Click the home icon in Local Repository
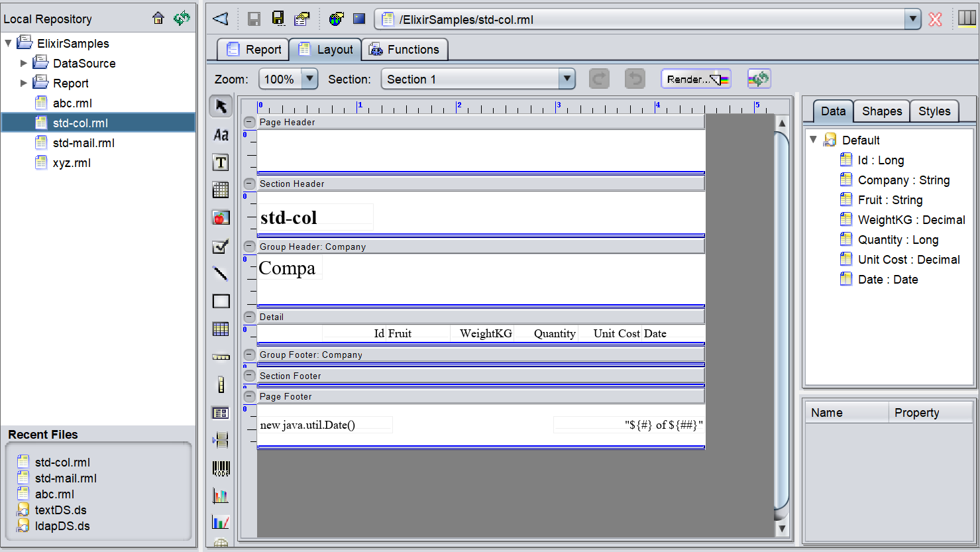Image resolution: width=980 pixels, height=552 pixels. (158, 19)
